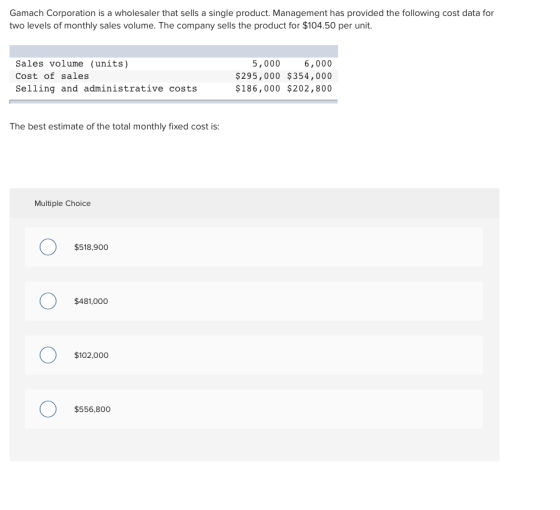
Task: Click the 'two levels of monthly sales volume' text
Action: (82, 26)
